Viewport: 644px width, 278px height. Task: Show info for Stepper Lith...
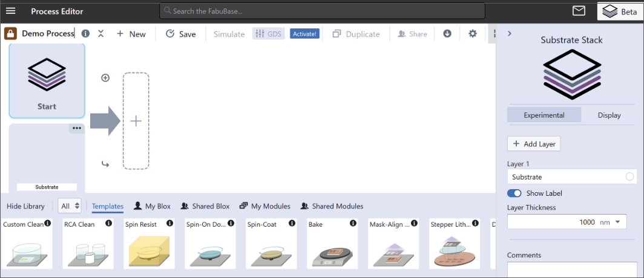(x=475, y=224)
